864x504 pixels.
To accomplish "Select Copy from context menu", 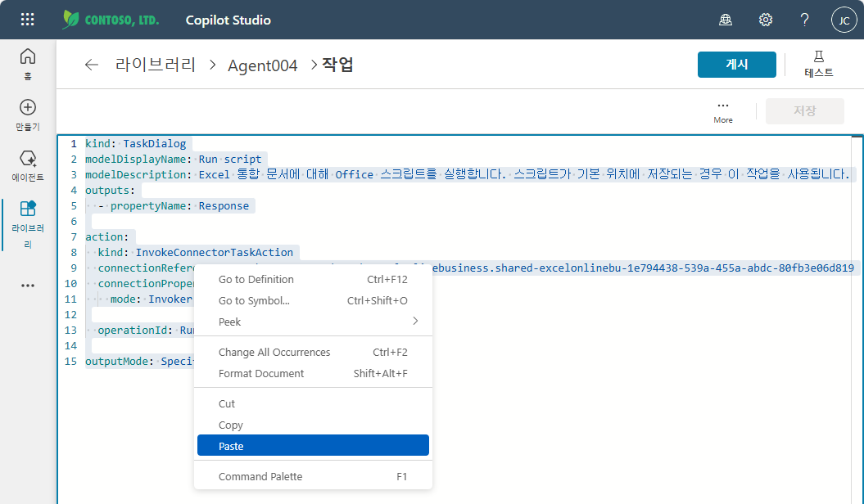I will tap(313, 425).
